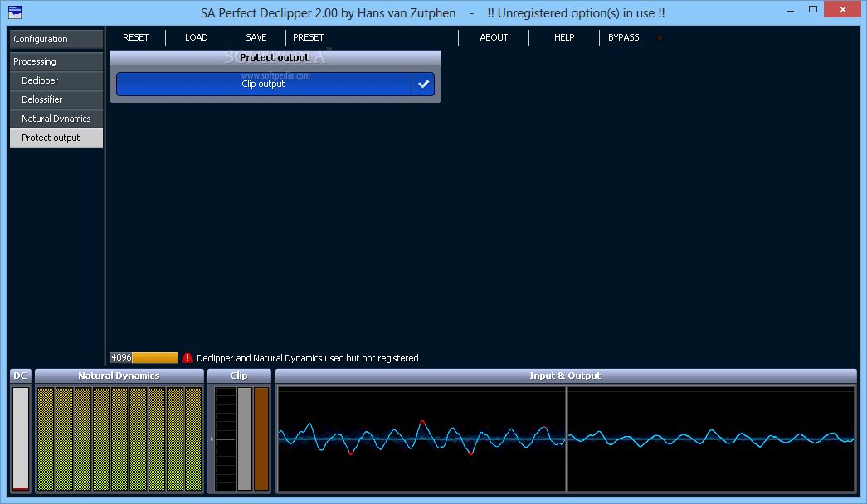Click the DC offset meter
Screen dimensions: 867x504
21,439
